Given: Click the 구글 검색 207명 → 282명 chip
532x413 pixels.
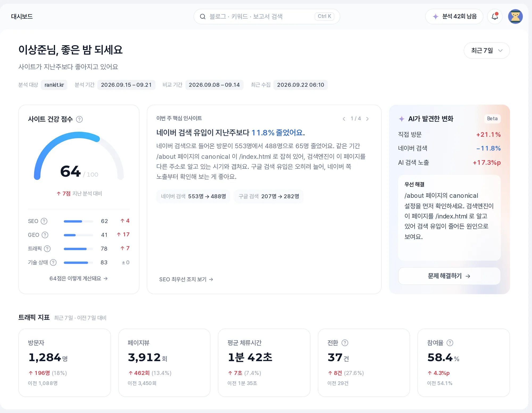Looking at the screenshot, I should click(269, 196).
